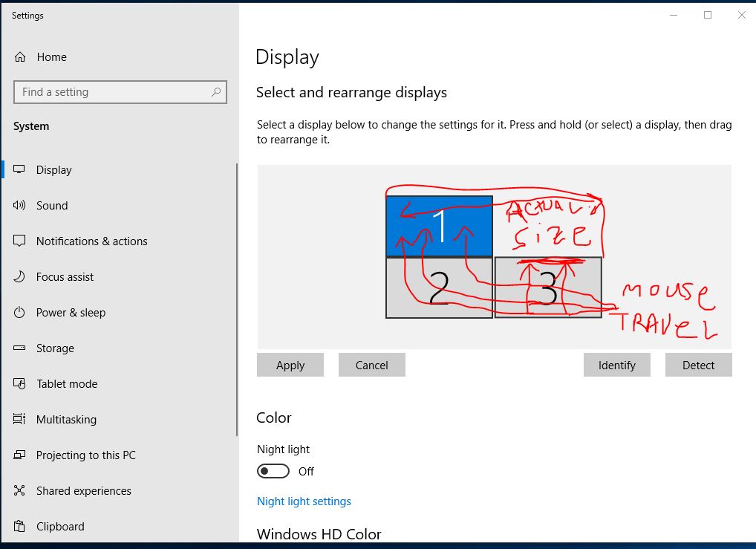The height and width of the screenshot is (549, 756).
Task: Click the Cancel button
Action: [x=372, y=366]
